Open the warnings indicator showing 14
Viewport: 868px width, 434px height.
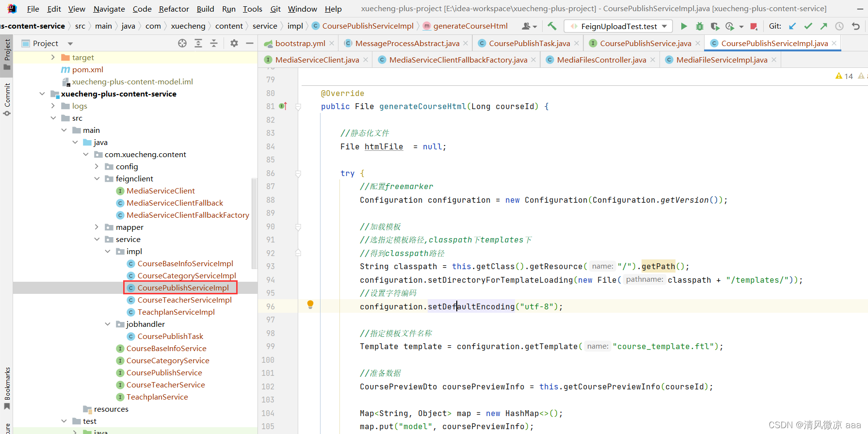click(844, 76)
